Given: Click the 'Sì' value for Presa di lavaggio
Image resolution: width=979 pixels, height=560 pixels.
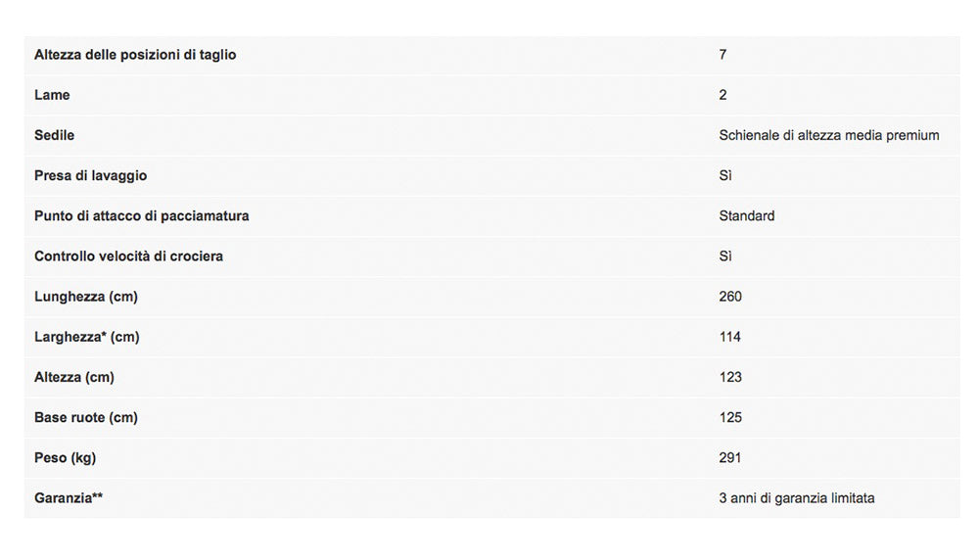Looking at the screenshot, I should tap(725, 175).
